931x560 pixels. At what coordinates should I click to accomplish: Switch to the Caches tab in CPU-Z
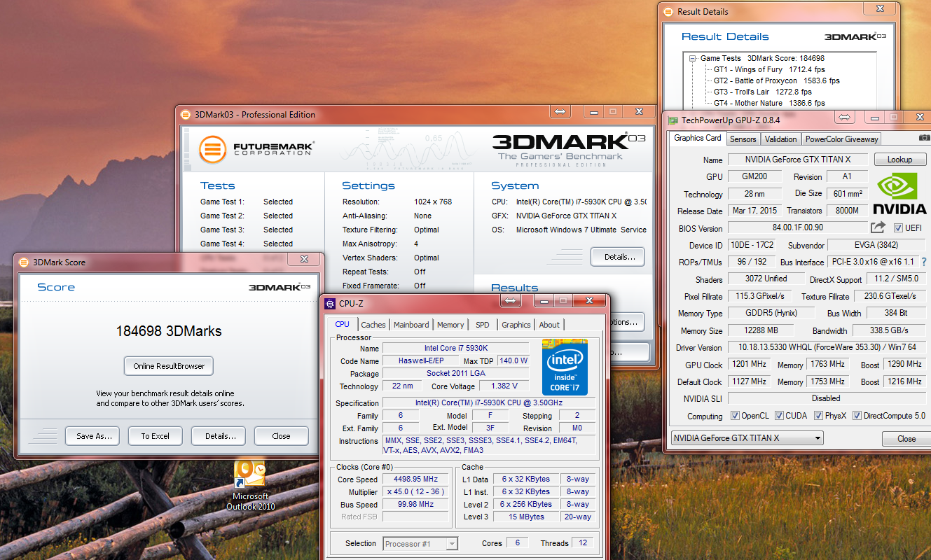tap(373, 325)
